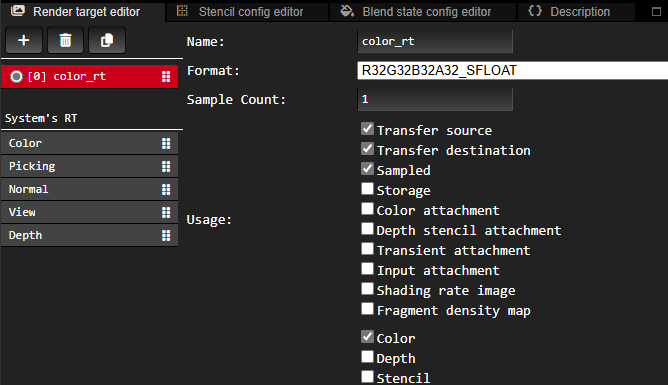Toggle Depth stencil attachment checkbox
Screen dimensions: 668x385
[367, 229]
